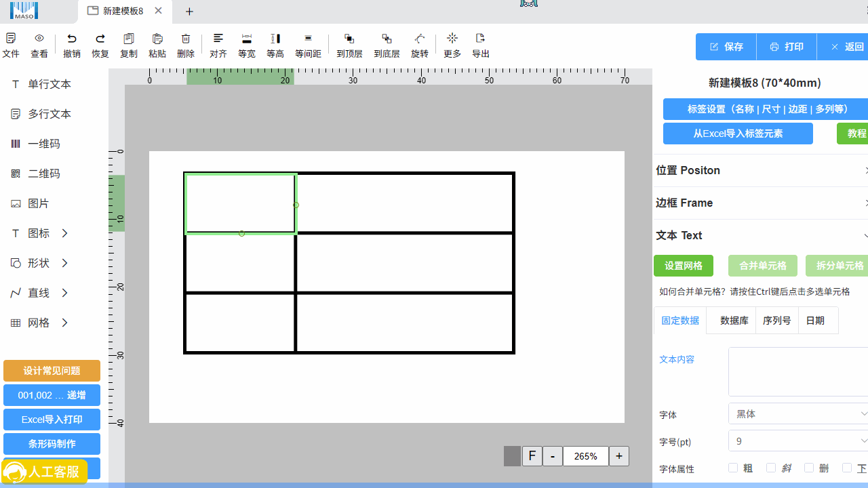Enable the bold (粗) checkbox
868x488 pixels.
click(733, 468)
